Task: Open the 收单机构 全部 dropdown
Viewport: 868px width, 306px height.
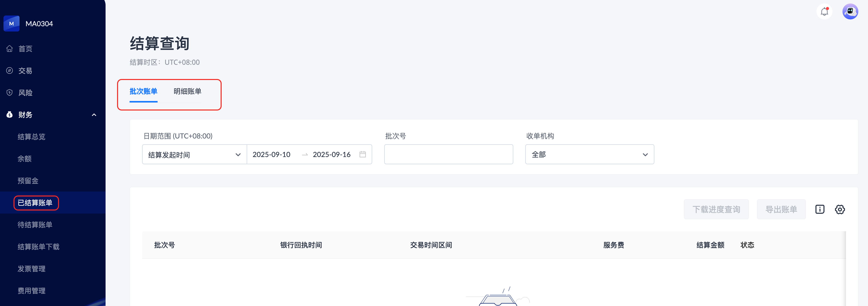Action: click(589, 154)
